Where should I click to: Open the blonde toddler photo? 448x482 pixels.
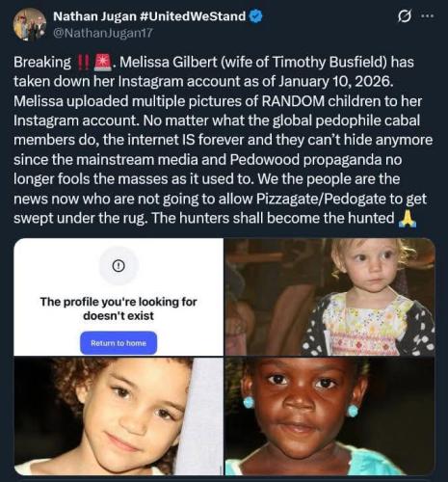(x=330, y=297)
